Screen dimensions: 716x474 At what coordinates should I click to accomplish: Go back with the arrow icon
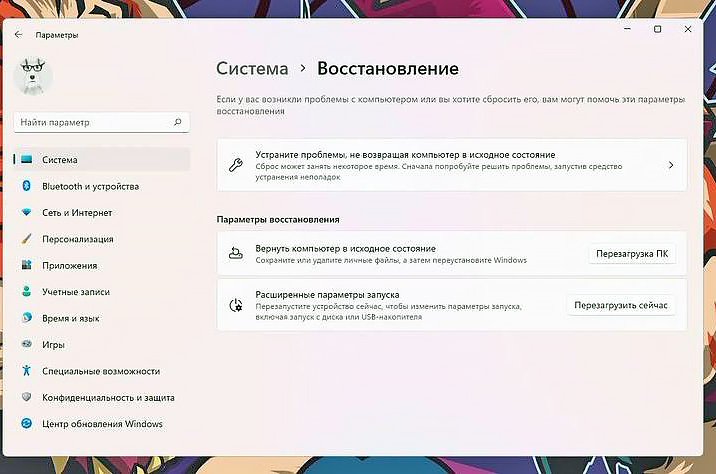click(18, 35)
